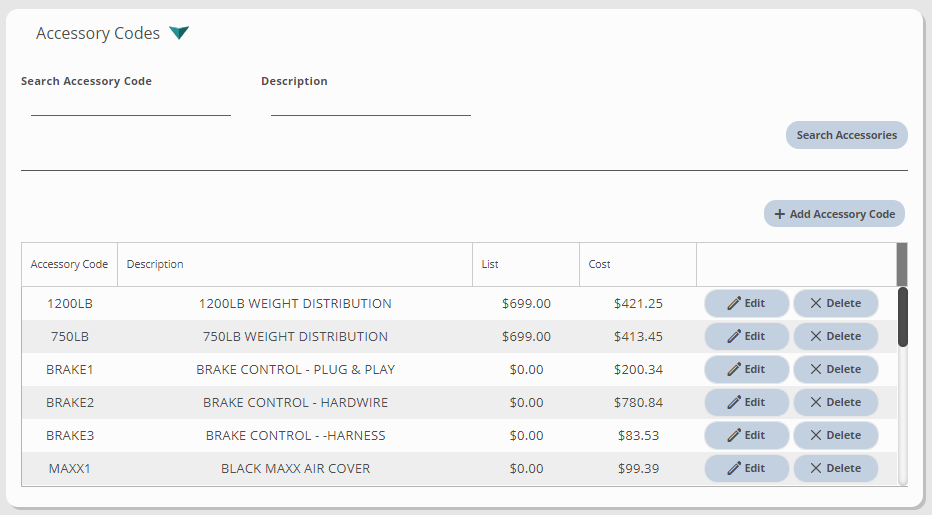
Task: Click description 750LB WEIGHT DISTRIBUTION
Action: pyautogui.click(x=295, y=337)
